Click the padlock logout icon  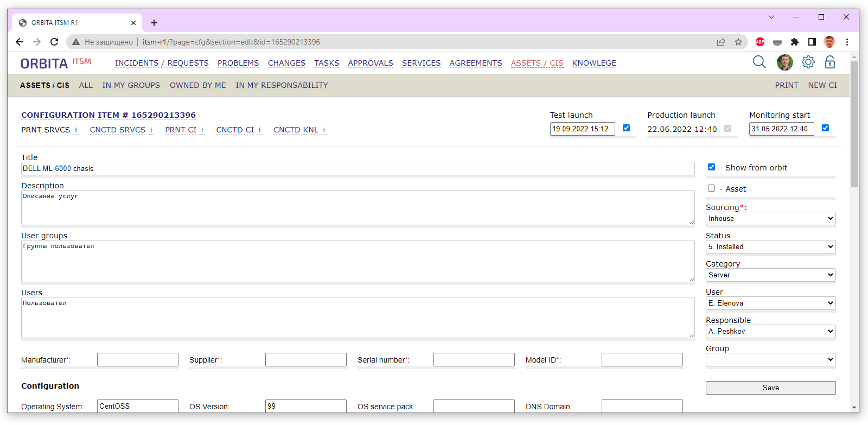(x=829, y=62)
